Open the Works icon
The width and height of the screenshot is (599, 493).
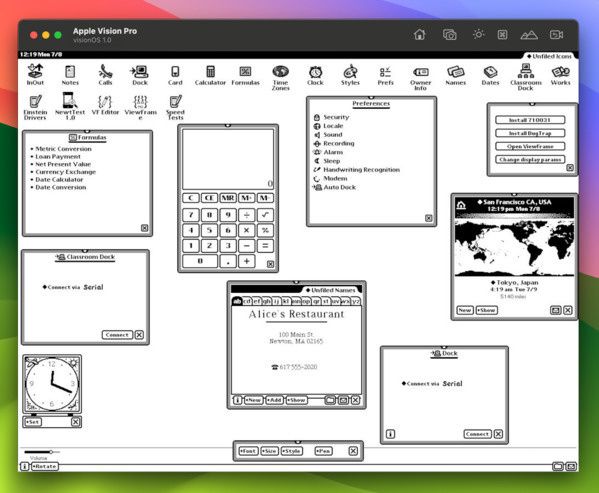(560, 74)
